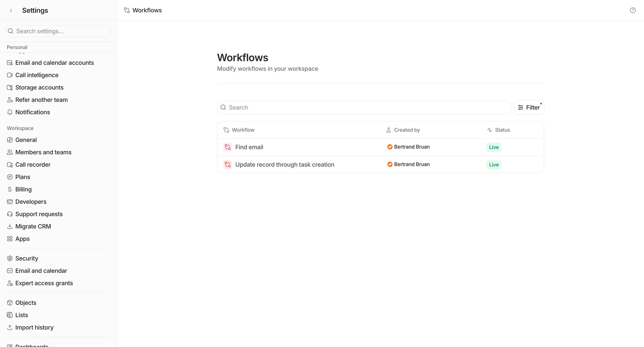The width and height of the screenshot is (644, 347).
Task: Open Call recorder settings
Action: tap(33, 165)
